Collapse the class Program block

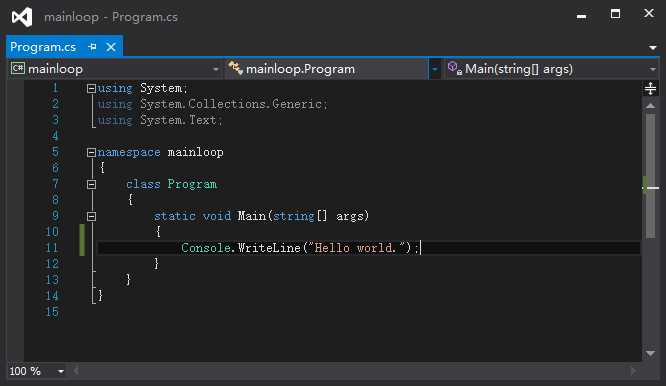(91, 184)
